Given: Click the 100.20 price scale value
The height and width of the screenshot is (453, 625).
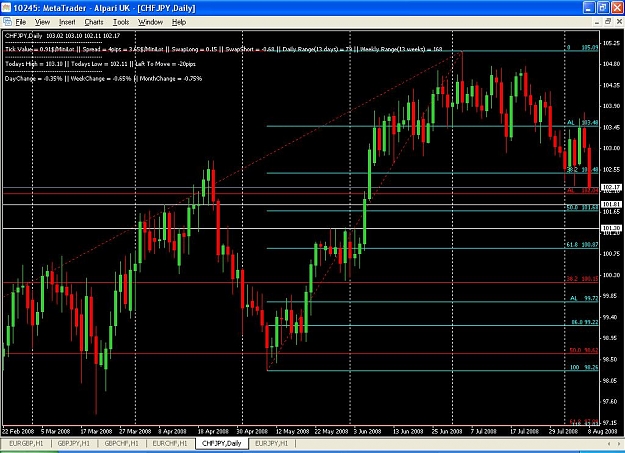Looking at the screenshot, I should [611, 275].
